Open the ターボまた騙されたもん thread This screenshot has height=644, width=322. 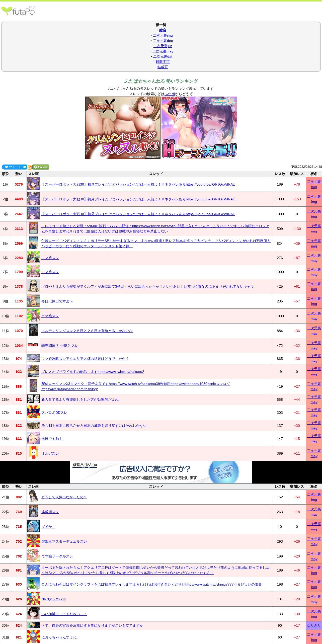[x=155, y=570]
